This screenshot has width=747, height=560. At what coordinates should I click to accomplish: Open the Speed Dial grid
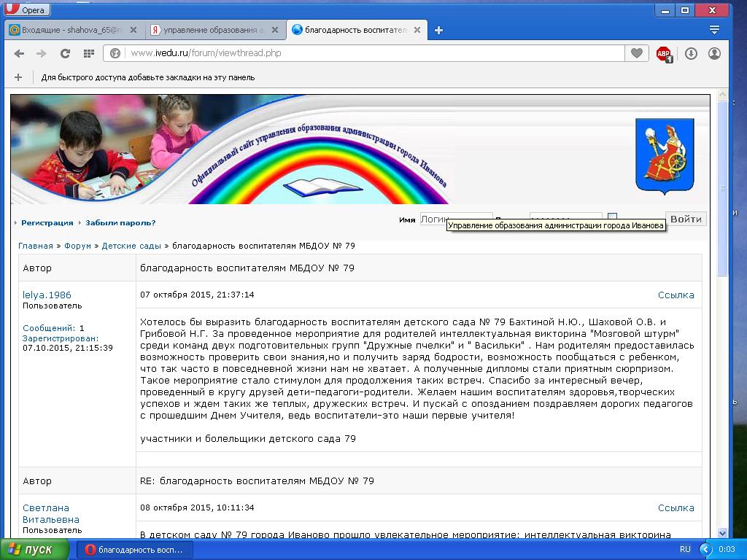(88, 53)
